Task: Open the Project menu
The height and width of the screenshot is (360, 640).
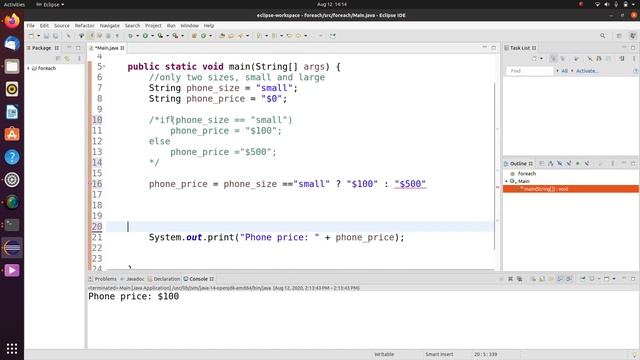Action: [153, 25]
